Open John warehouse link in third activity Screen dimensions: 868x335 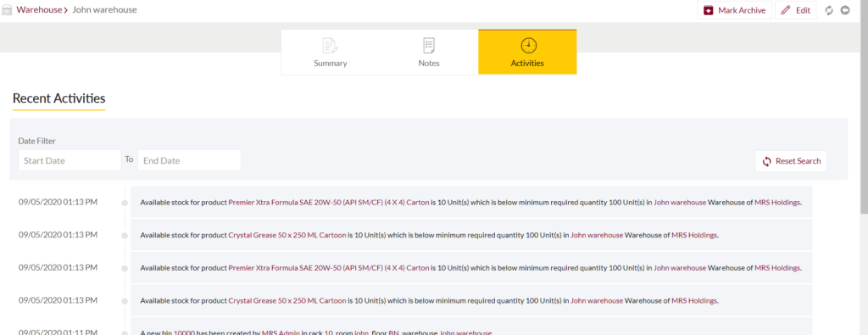click(680, 268)
